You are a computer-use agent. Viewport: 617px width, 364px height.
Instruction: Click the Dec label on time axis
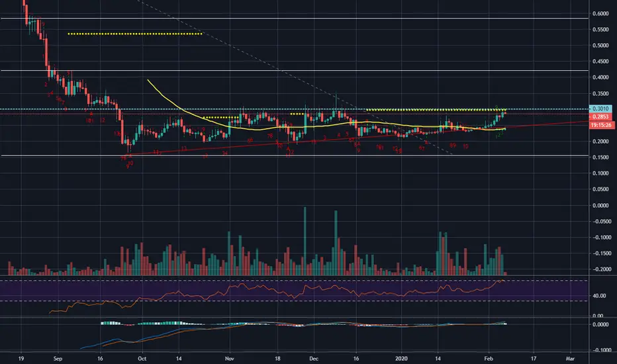(314, 359)
